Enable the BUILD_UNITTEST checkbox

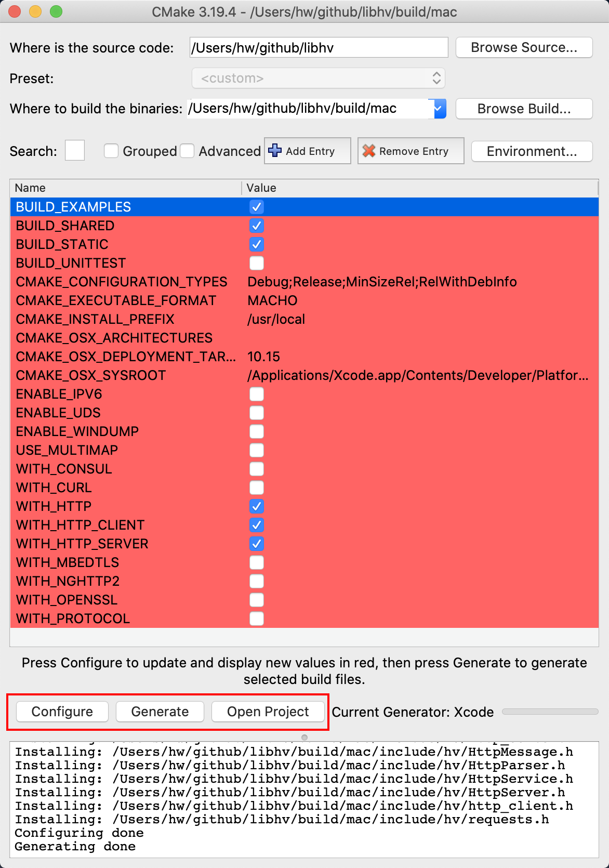[x=257, y=263]
